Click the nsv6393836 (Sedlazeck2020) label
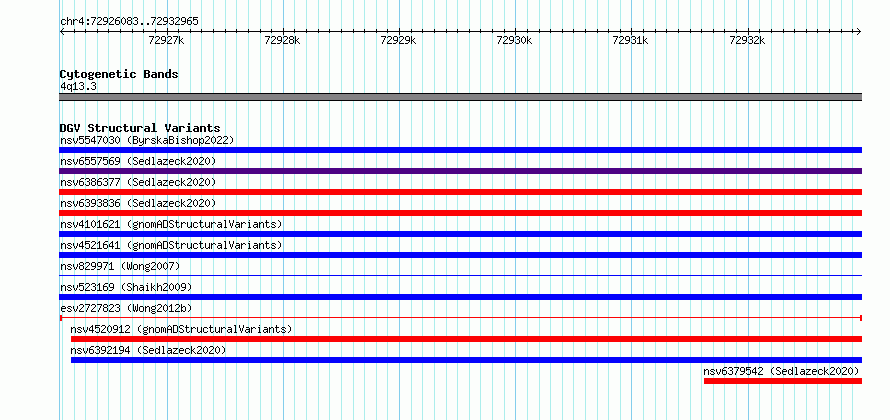Screen dimensions: 890x420 (138, 203)
